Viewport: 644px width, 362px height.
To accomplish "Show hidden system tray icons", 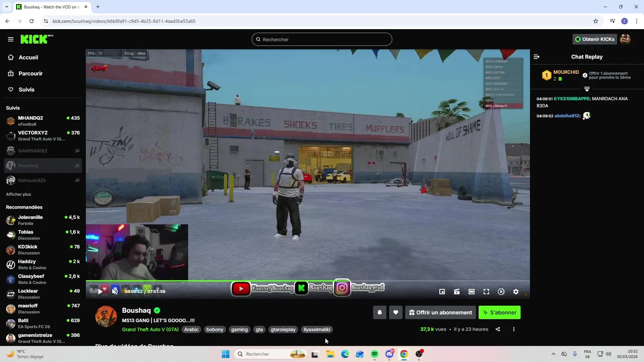I will [553, 354].
